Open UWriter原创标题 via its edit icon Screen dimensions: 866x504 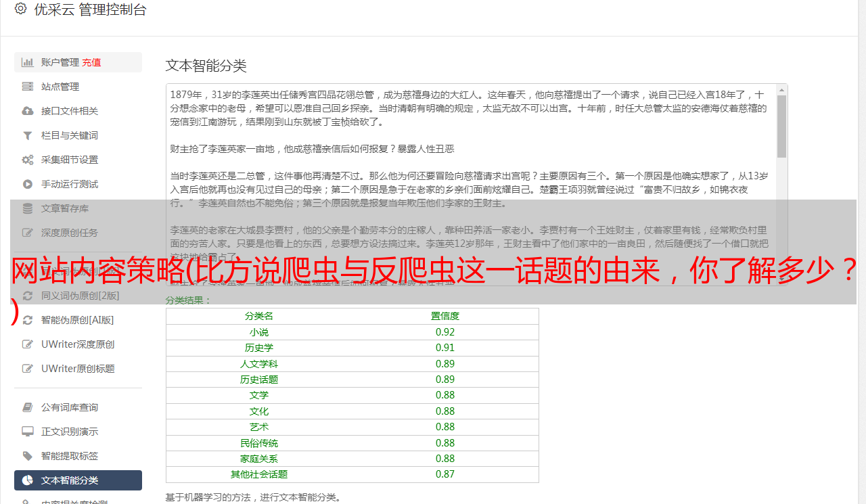tap(28, 369)
